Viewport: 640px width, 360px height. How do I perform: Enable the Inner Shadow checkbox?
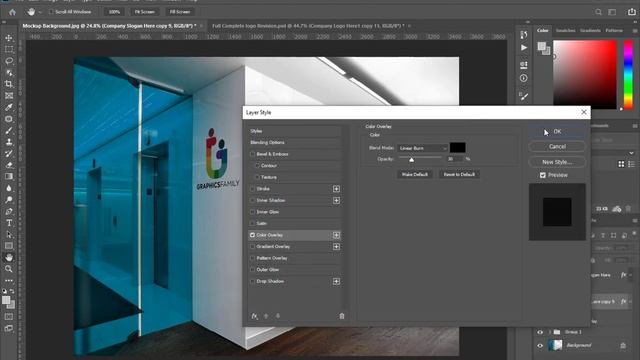tap(252, 200)
